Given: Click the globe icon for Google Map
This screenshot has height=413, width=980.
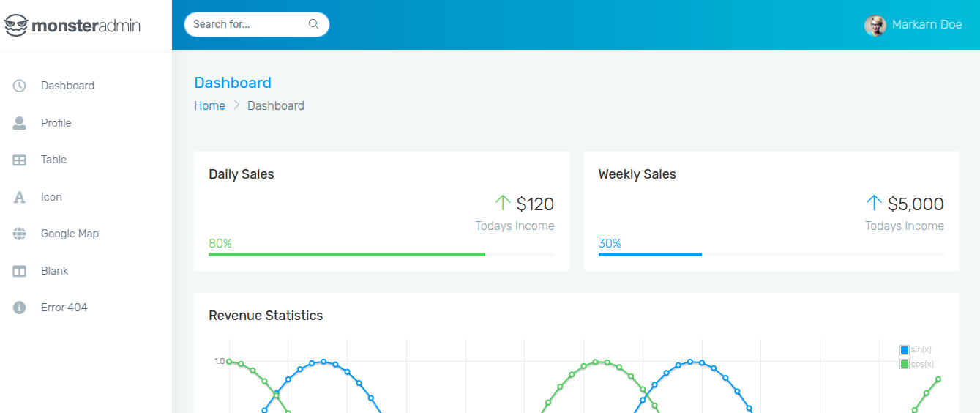Looking at the screenshot, I should click(20, 234).
